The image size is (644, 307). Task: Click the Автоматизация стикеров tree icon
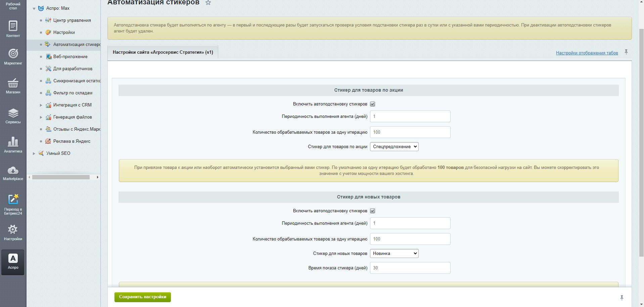pos(48,44)
